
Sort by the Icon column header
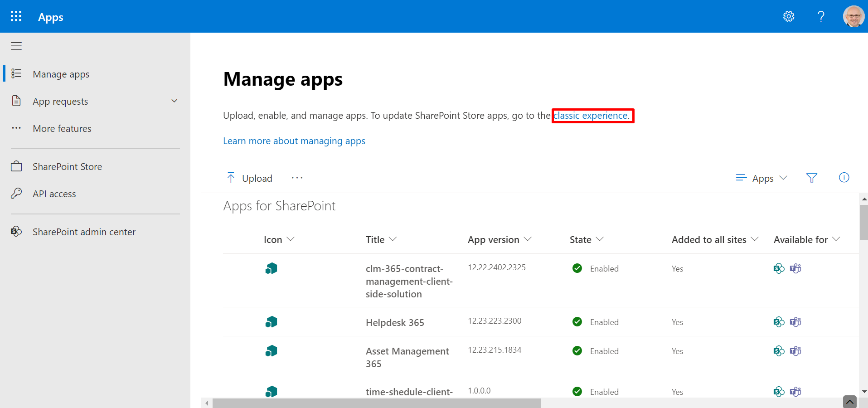(279, 239)
